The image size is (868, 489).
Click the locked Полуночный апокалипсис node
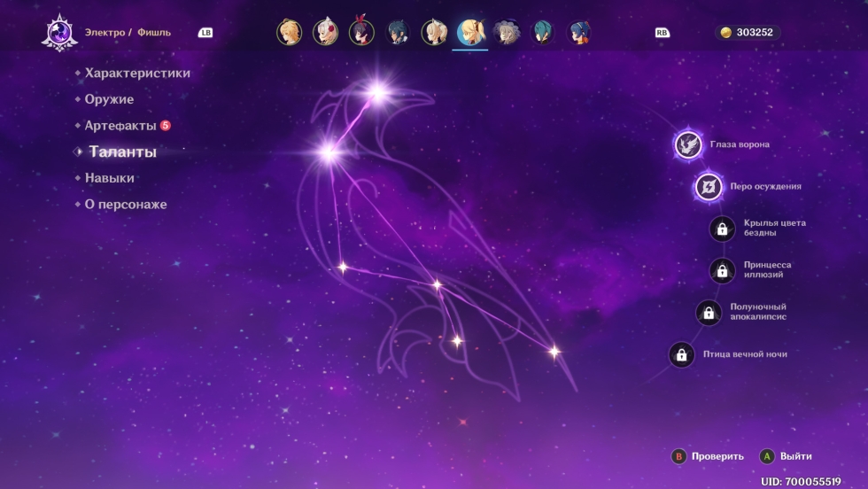(709, 312)
